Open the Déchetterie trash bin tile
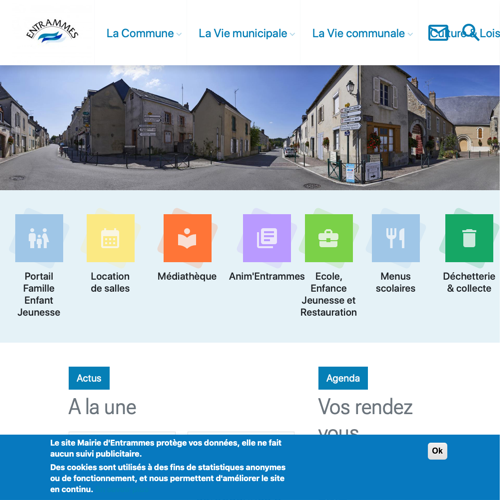500x500 pixels. [469, 238]
